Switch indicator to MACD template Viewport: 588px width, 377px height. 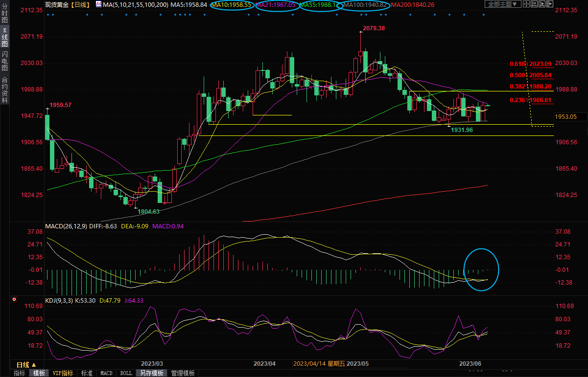pyautogui.click(x=106, y=373)
